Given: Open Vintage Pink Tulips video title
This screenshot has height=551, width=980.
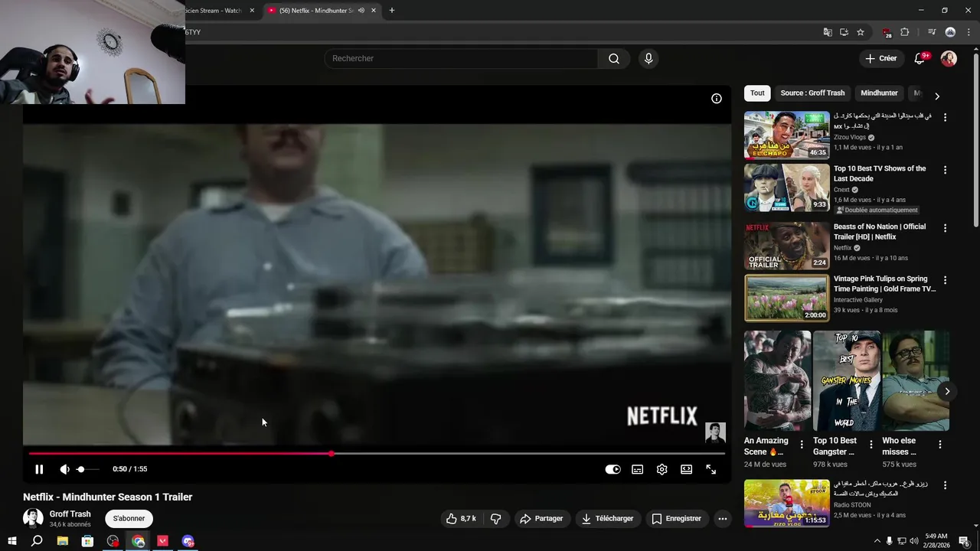Looking at the screenshot, I should [884, 284].
